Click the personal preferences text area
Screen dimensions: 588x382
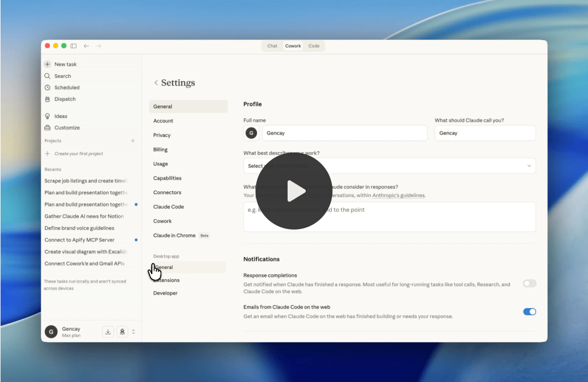pyautogui.click(x=390, y=217)
